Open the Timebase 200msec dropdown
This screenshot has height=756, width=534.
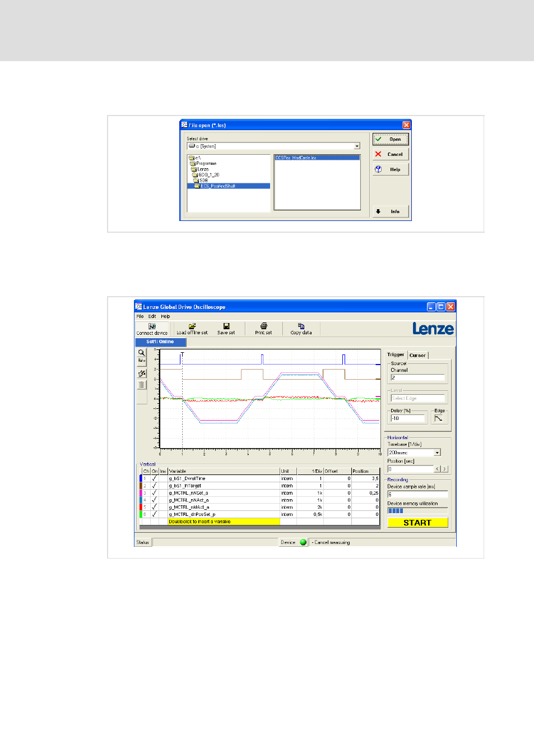point(437,453)
